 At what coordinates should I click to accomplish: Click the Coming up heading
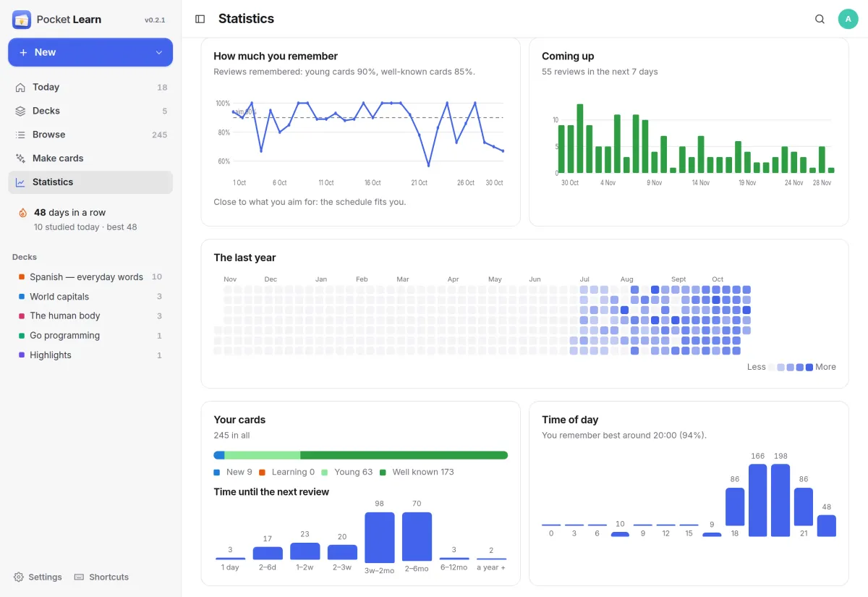click(x=568, y=56)
